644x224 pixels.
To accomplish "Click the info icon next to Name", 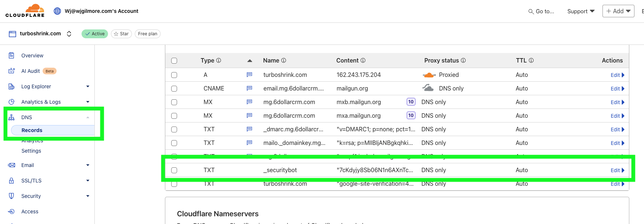I will (284, 60).
